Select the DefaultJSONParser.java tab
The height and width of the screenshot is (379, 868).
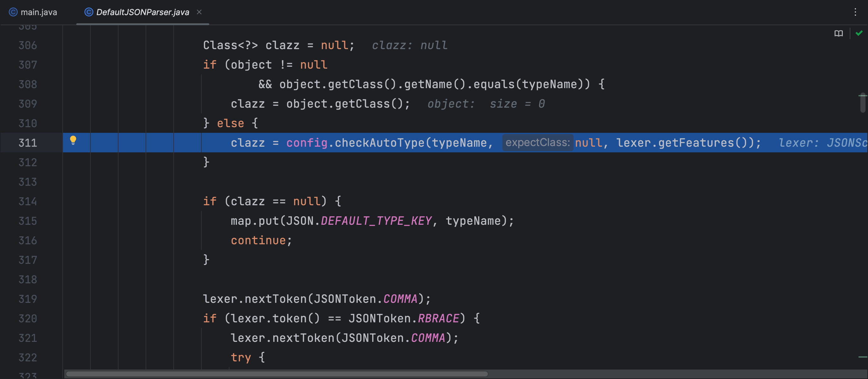point(142,12)
